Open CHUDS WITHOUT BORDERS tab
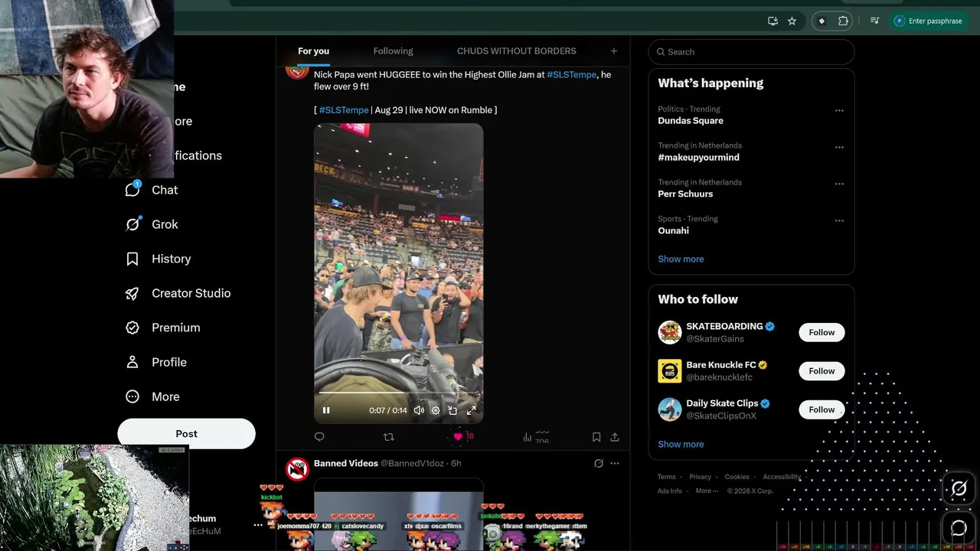Screen dimensions: 980x551 [517, 51]
